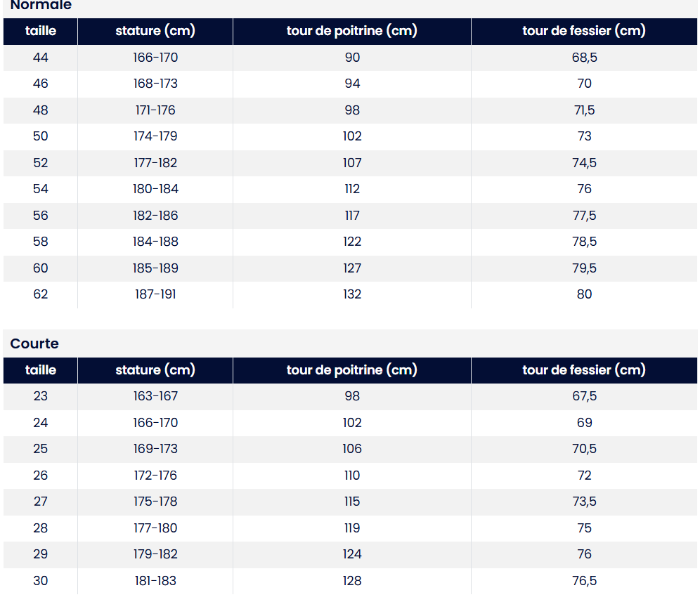Image resolution: width=700 pixels, height=609 pixels.
Task: Click the stature range 163-167
Action: pos(155,396)
